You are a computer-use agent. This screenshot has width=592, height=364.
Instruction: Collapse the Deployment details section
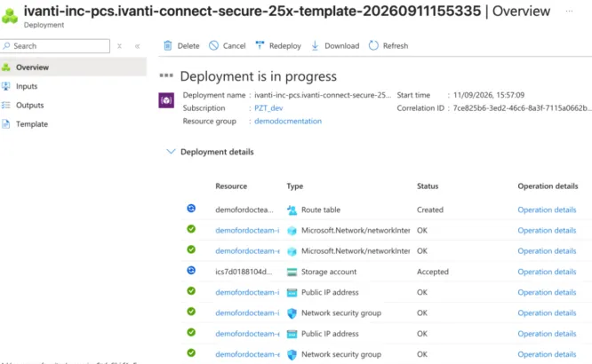coord(171,152)
